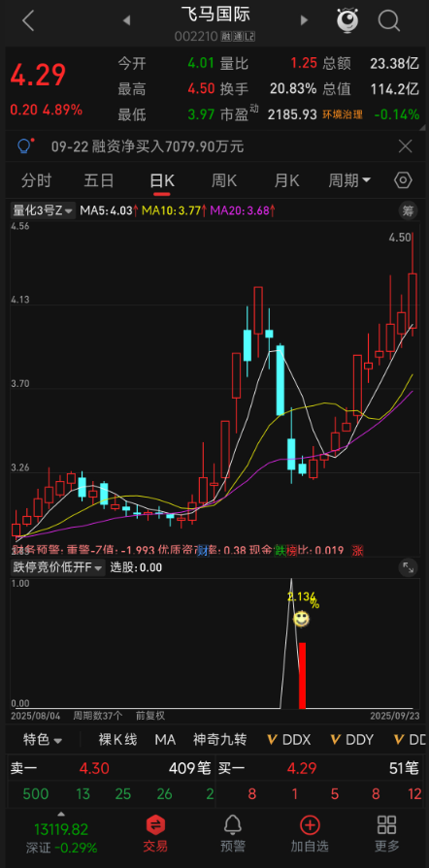Expand the index bar up arrow
Image resolution: width=429 pixels, height=868 pixels.
click(61, 815)
